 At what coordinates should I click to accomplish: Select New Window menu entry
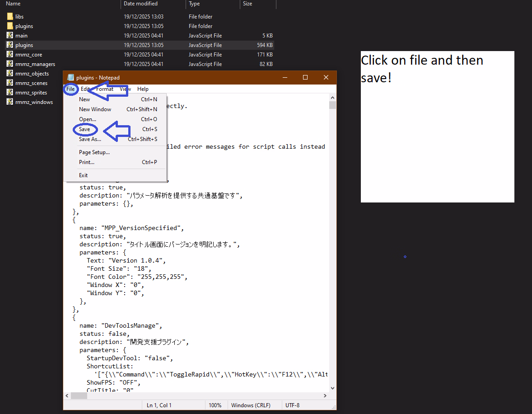click(95, 109)
